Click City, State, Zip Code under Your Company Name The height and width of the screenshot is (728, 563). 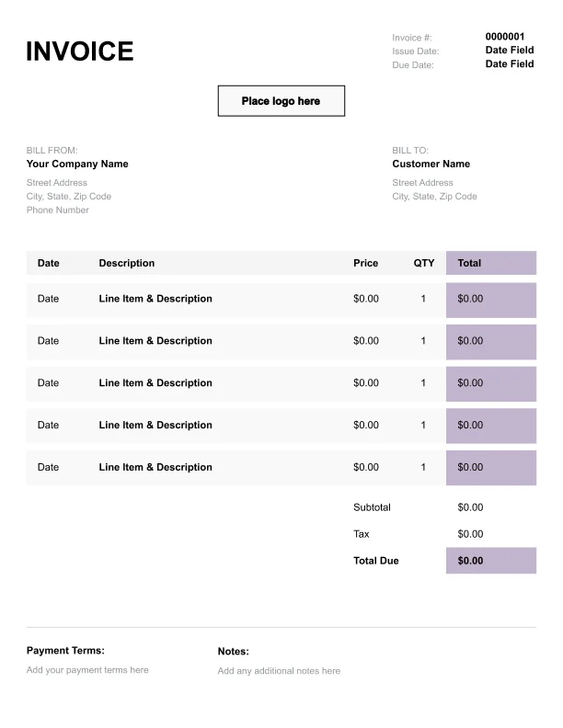click(x=69, y=197)
